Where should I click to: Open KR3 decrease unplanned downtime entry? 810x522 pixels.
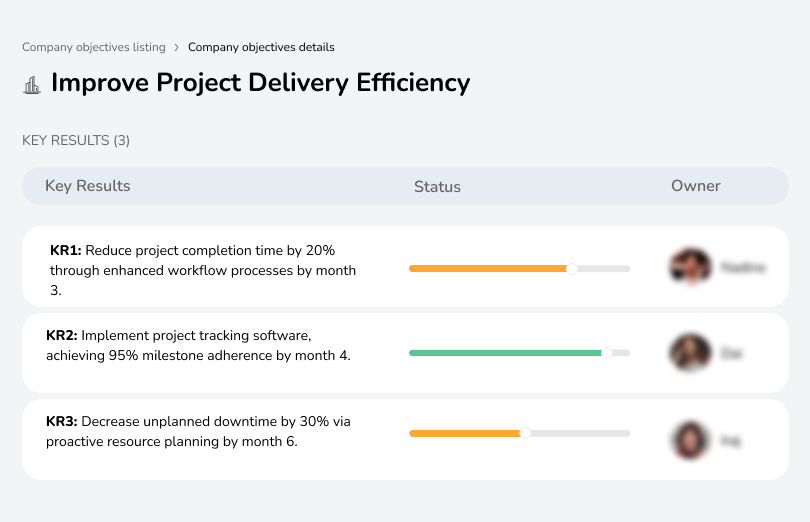click(198, 431)
